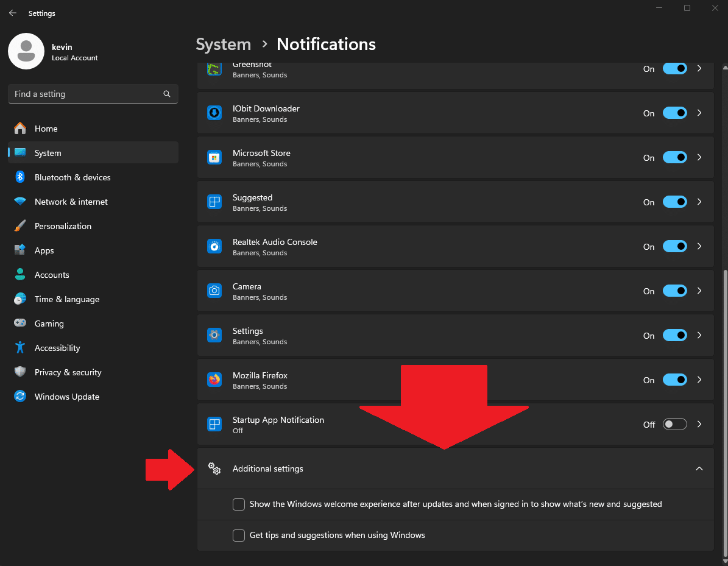Open Settings app notification details chevron

pos(699,335)
